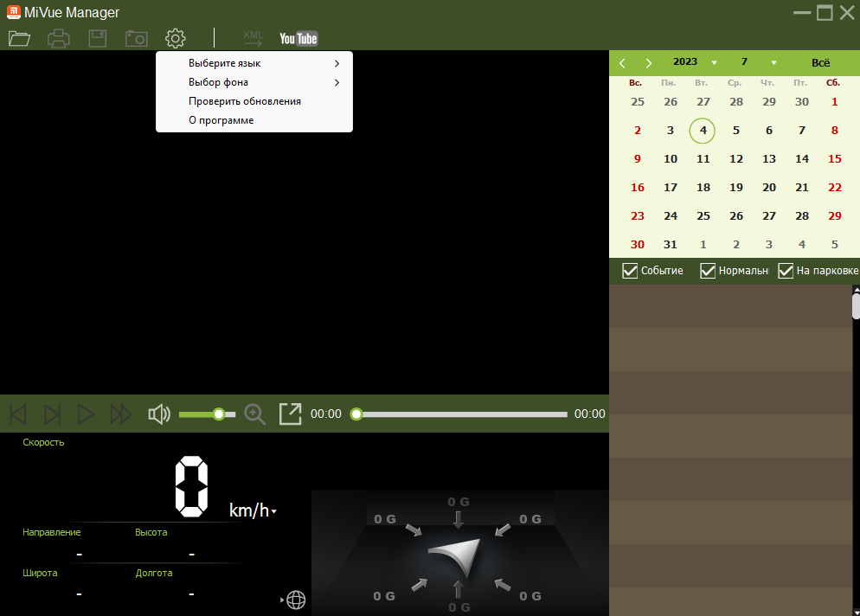The width and height of the screenshot is (860, 616).
Task: Mute sound using the speaker icon
Action: coord(159,414)
